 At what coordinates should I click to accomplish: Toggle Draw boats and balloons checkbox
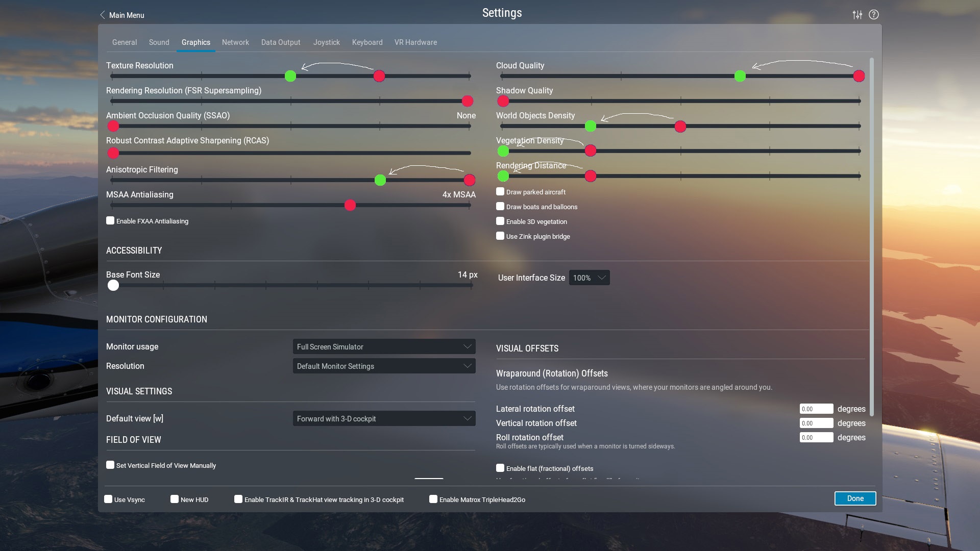pos(500,207)
